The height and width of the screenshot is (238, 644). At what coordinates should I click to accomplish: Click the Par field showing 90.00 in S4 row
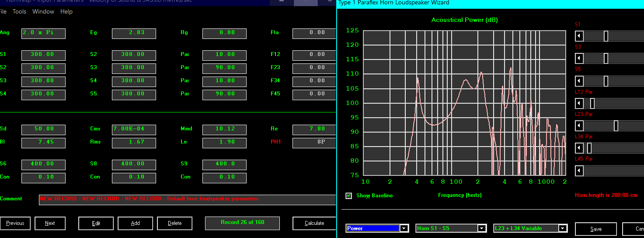point(224,95)
